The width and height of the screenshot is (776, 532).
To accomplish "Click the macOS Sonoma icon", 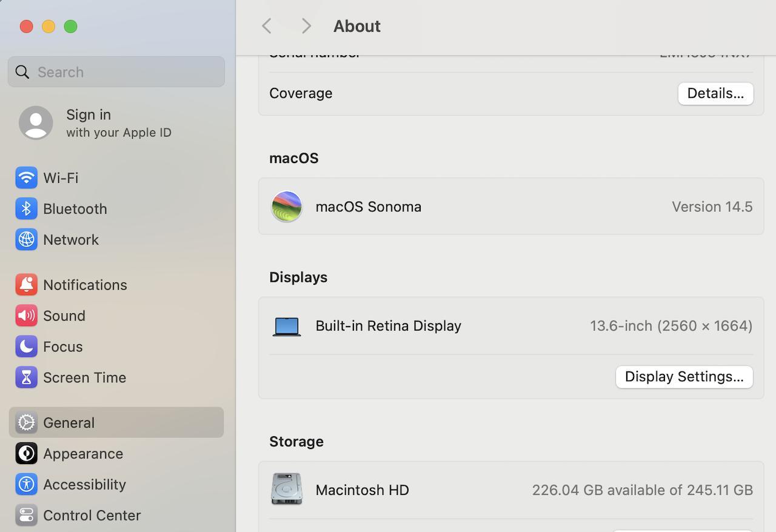I will [x=287, y=207].
